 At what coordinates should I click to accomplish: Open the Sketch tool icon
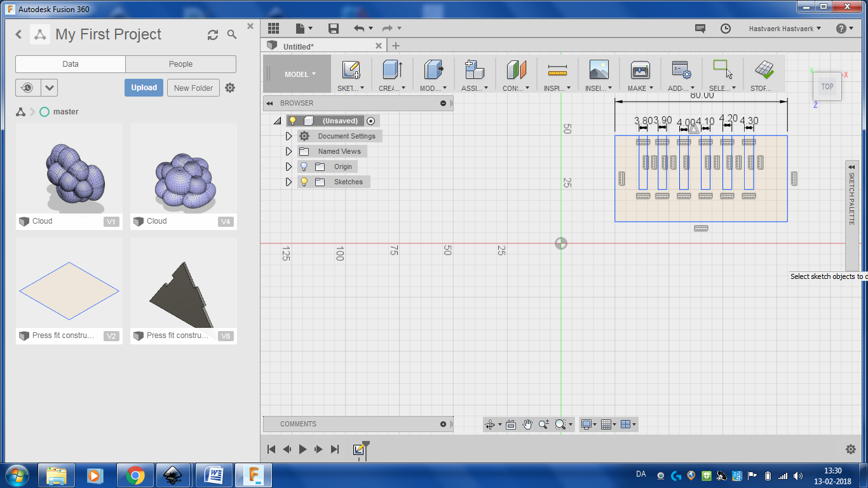[351, 70]
